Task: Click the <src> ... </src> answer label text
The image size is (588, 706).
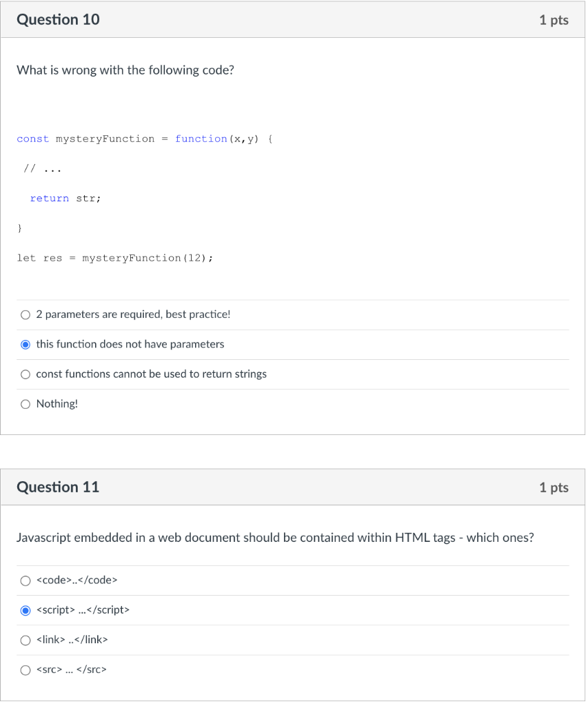Action: (72, 669)
